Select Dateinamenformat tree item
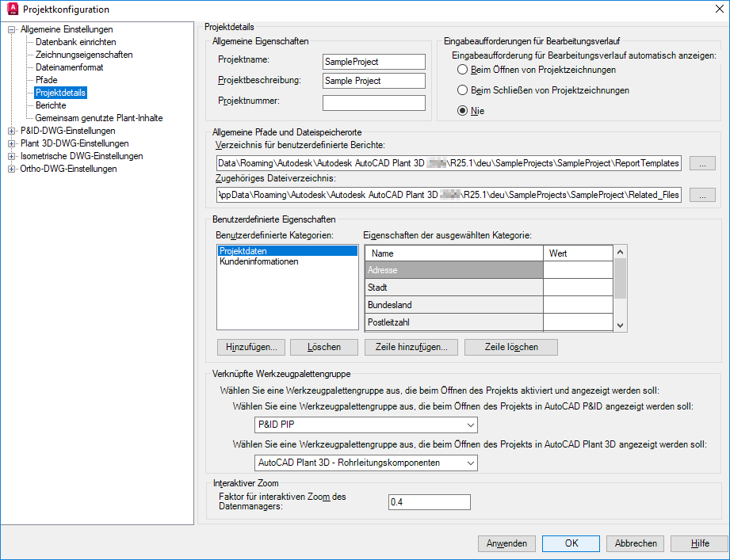730x560 pixels. (x=70, y=67)
